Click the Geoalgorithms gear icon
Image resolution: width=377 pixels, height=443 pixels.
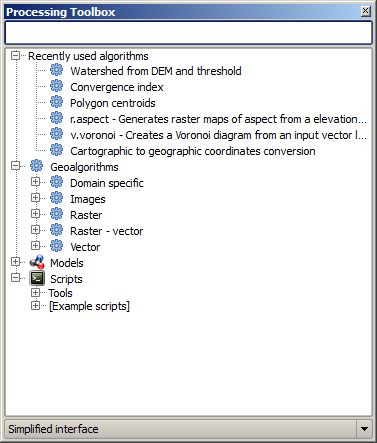(x=36, y=166)
